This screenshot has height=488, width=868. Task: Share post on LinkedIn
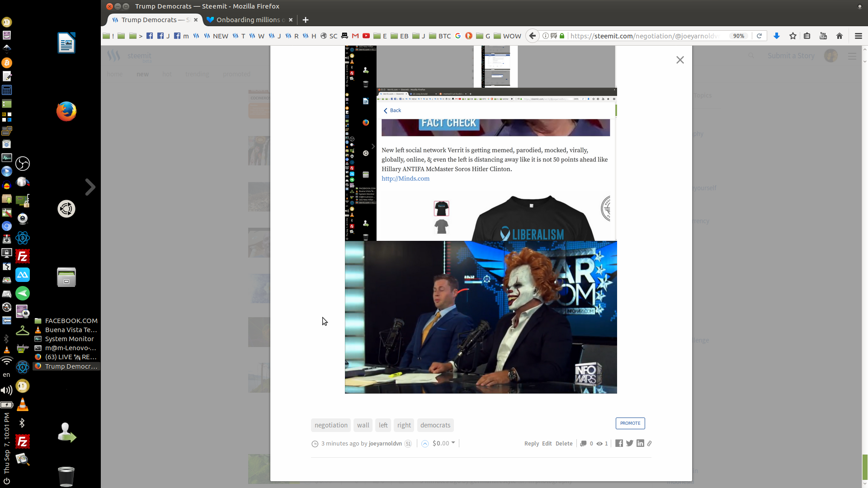pos(640,443)
